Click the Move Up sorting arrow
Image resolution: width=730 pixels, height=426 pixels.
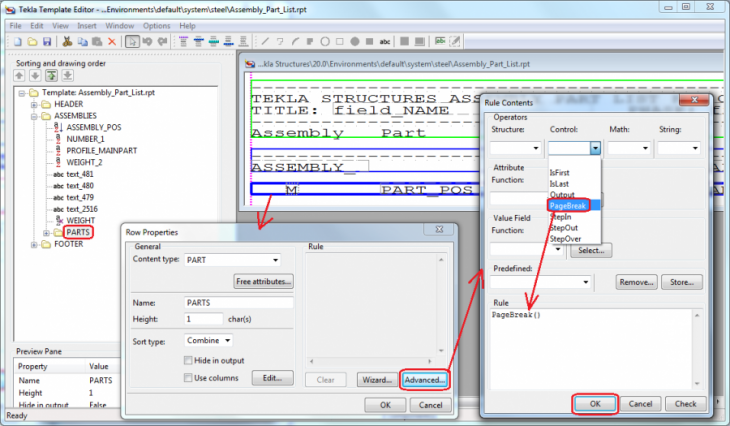point(19,75)
